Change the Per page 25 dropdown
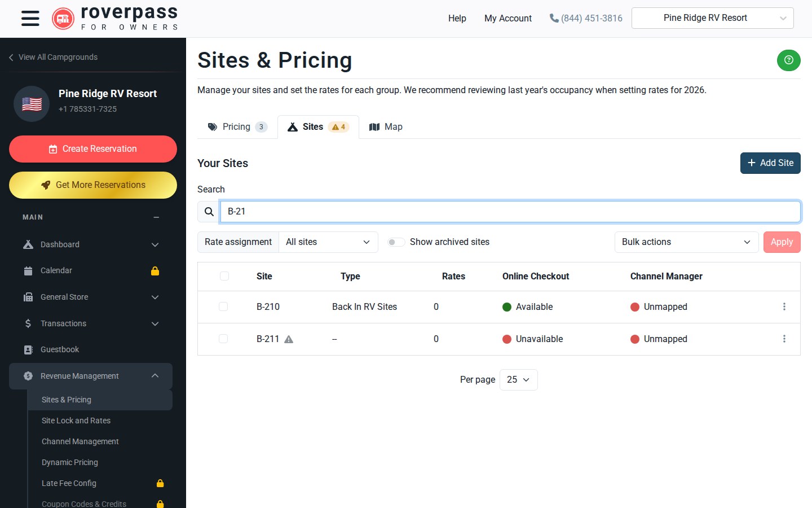 [x=519, y=380]
